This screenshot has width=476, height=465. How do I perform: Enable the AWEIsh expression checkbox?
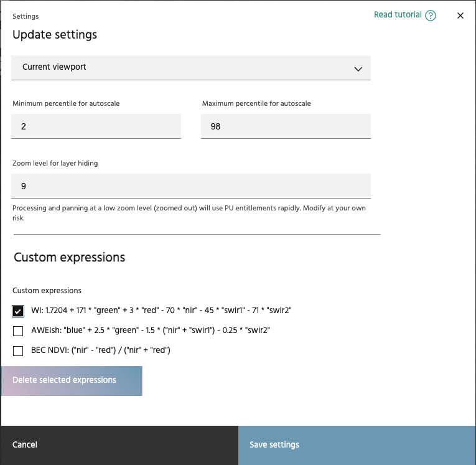click(x=18, y=331)
